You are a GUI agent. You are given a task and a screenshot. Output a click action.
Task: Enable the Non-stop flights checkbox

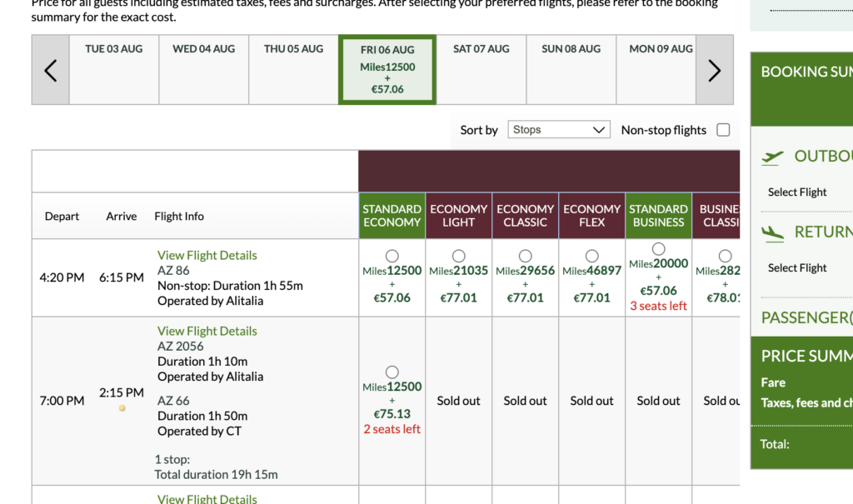[x=723, y=130]
